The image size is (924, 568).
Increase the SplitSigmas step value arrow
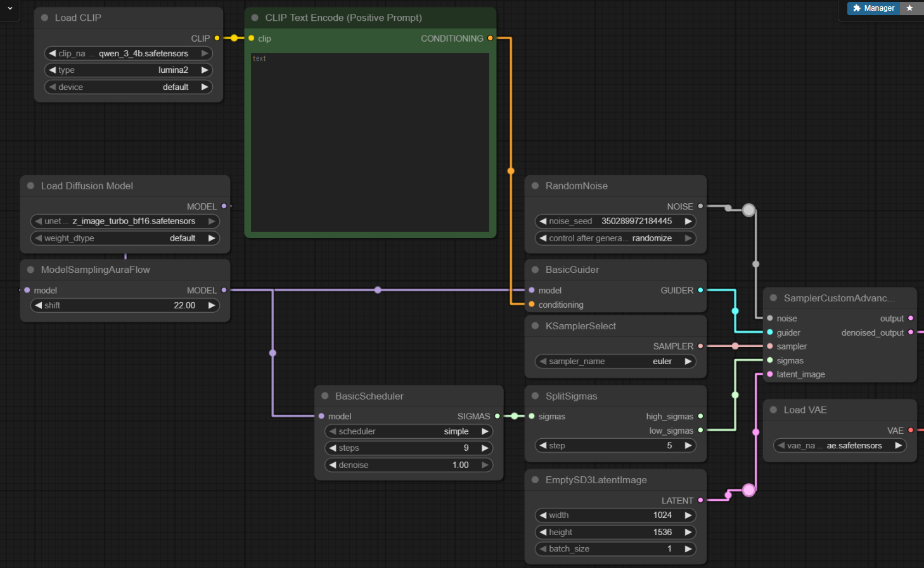pos(688,446)
